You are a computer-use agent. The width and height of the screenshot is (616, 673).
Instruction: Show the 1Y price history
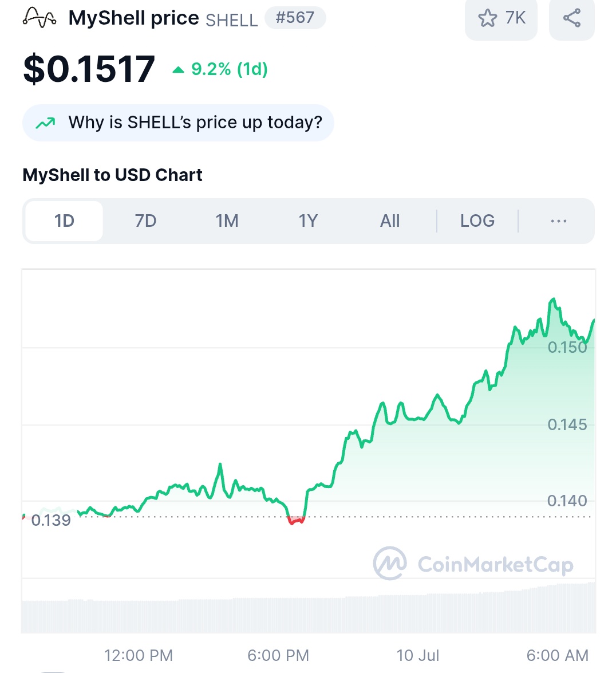308,221
